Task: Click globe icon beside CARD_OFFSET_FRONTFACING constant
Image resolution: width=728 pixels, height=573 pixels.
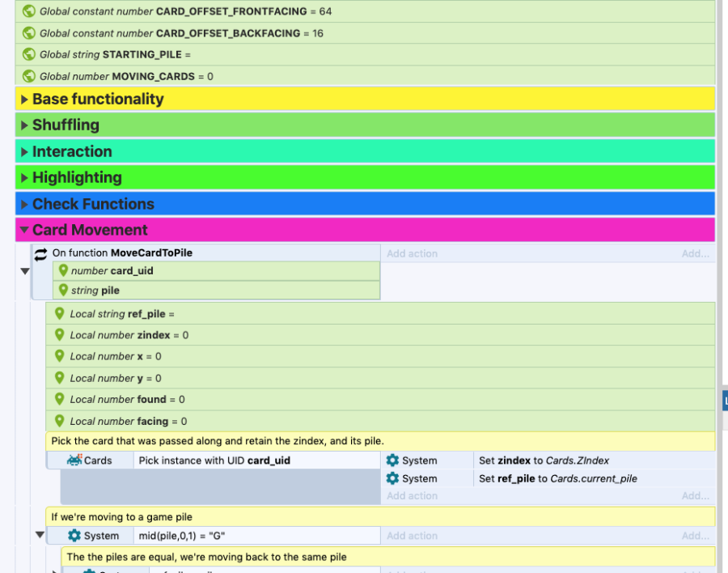Action: click(x=29, y=11)
